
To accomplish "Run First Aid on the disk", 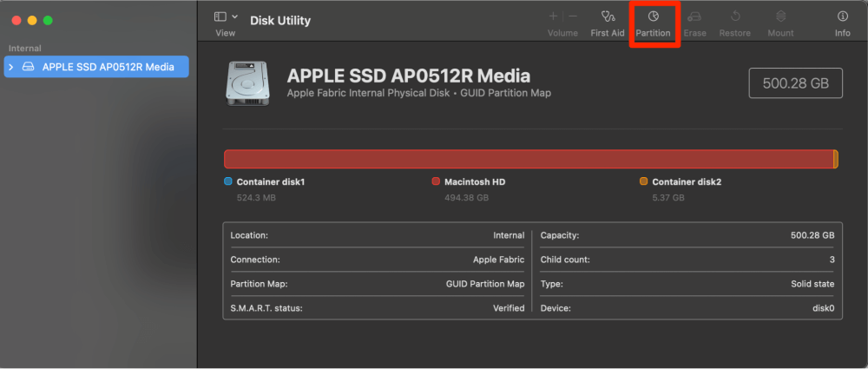I will coord(607,23).
